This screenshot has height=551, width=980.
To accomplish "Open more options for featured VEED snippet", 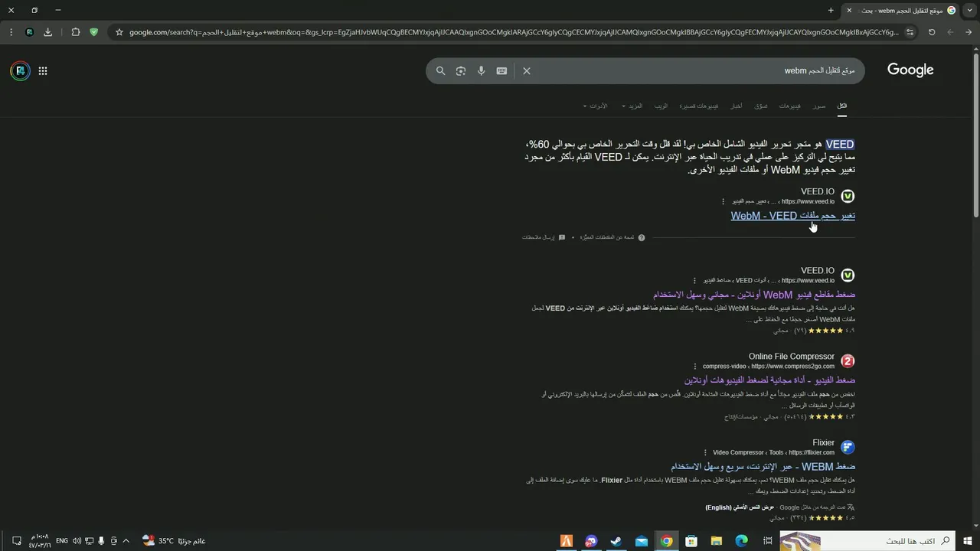I will [x=723, y=202].
